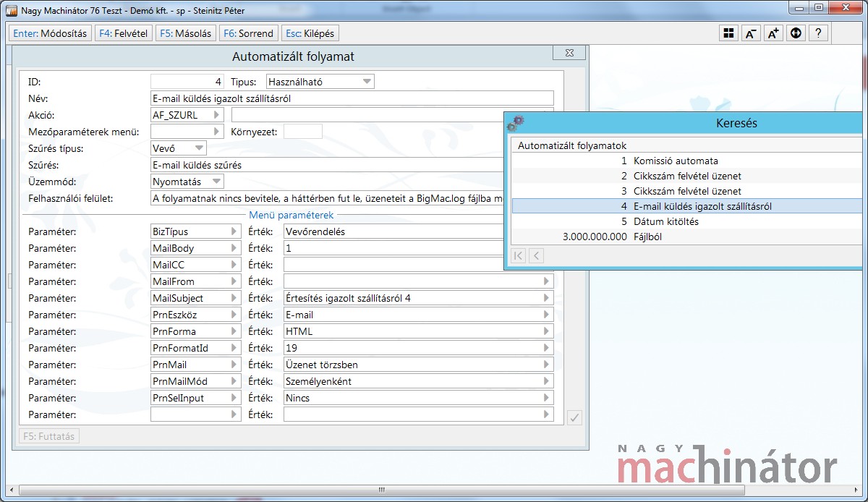
Task: Expand the PrnMail parameter arrow
Action: [x=234, y=365]
